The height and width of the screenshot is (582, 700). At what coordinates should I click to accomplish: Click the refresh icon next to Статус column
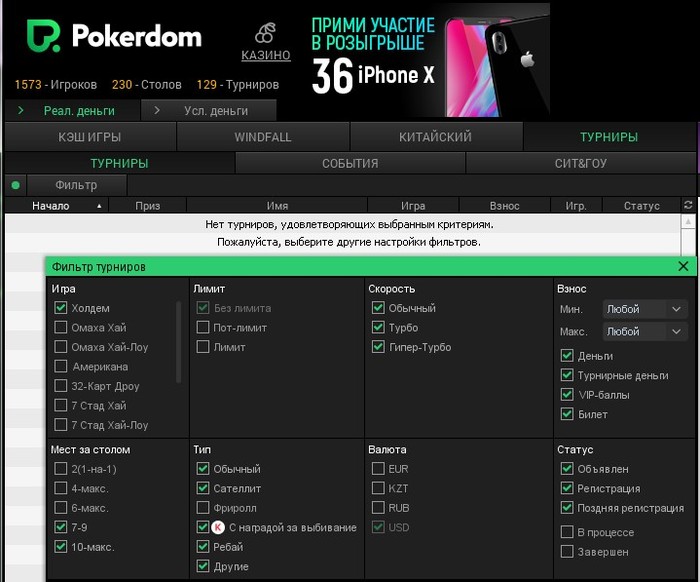[x=688, y=205]
